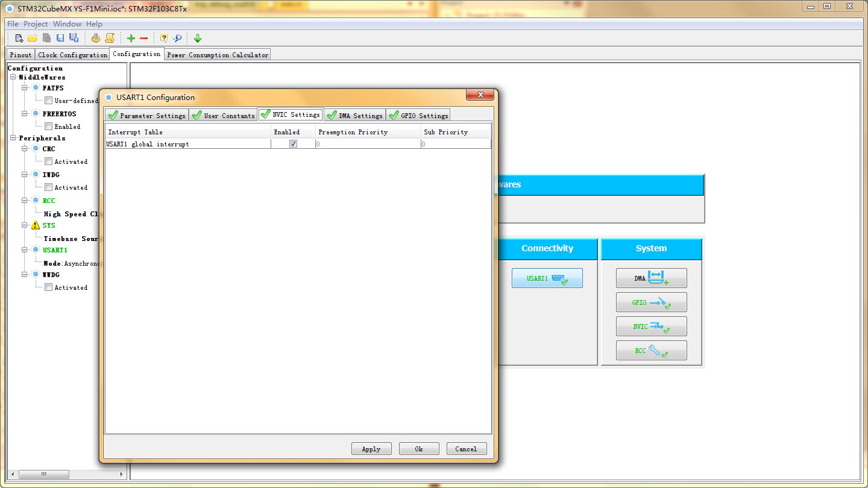Switch to Power Consumption Calculator tab

coord(218,55)
